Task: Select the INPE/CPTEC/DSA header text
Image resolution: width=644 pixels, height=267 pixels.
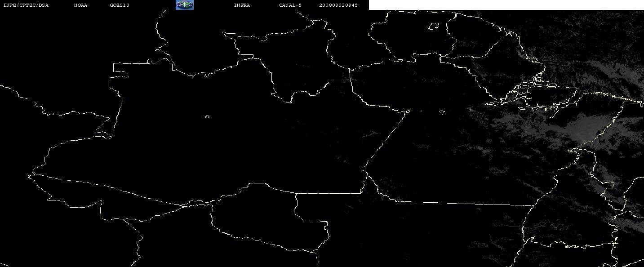Action: (26, 5)
